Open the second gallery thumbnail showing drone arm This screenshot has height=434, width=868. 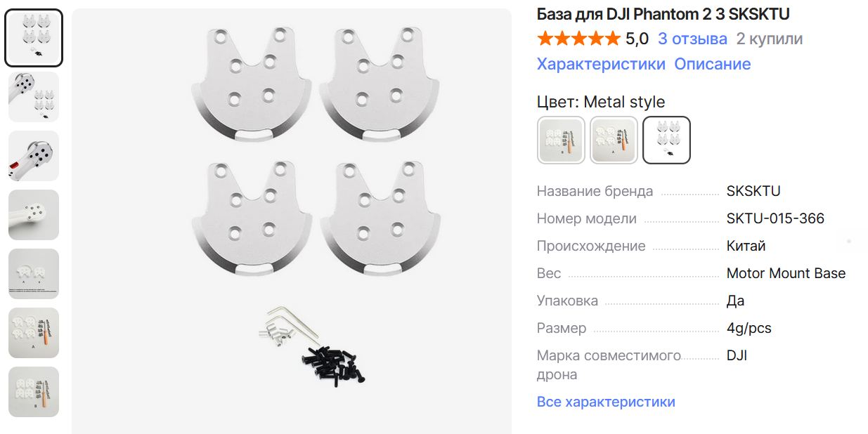click(34, 97)
